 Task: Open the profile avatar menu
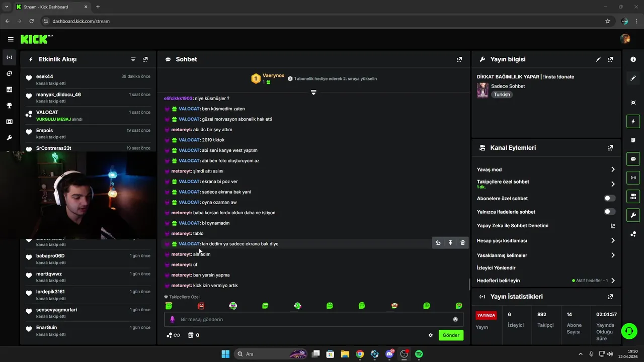coord(625,39)
